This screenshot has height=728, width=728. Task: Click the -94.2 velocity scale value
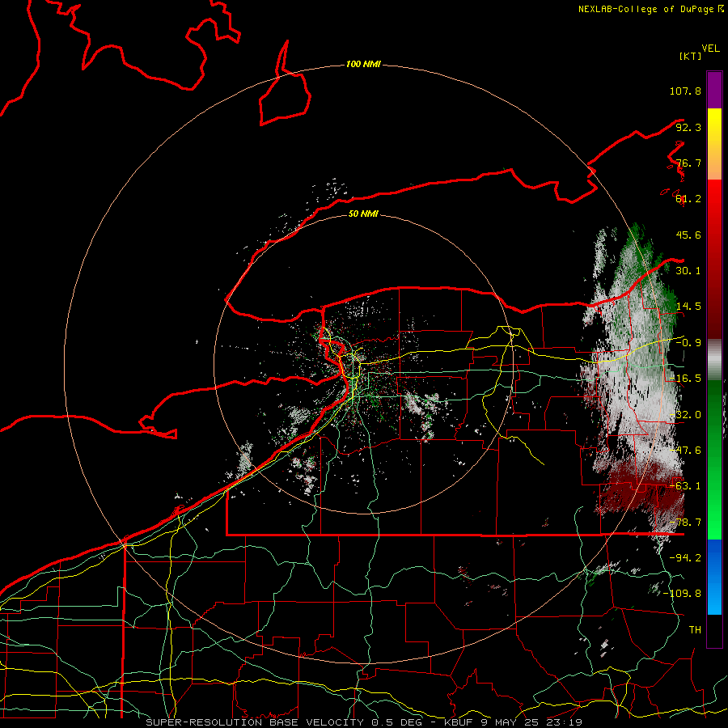[685, 558]
